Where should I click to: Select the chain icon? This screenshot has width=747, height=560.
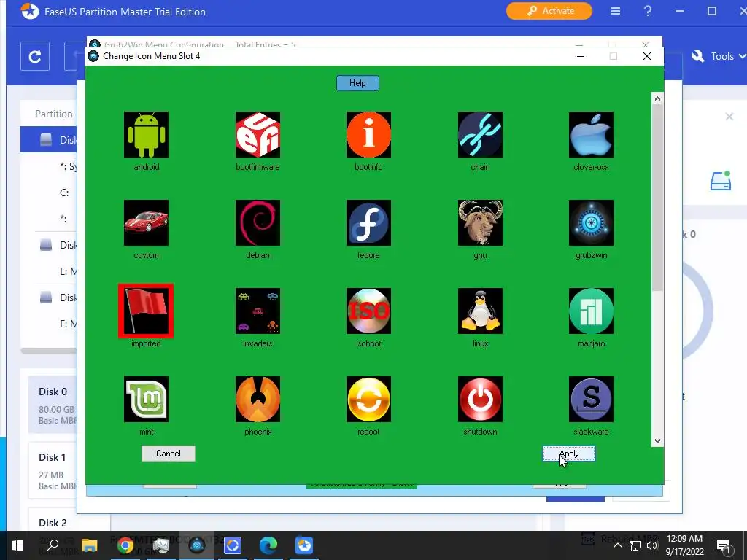point(480,134)
